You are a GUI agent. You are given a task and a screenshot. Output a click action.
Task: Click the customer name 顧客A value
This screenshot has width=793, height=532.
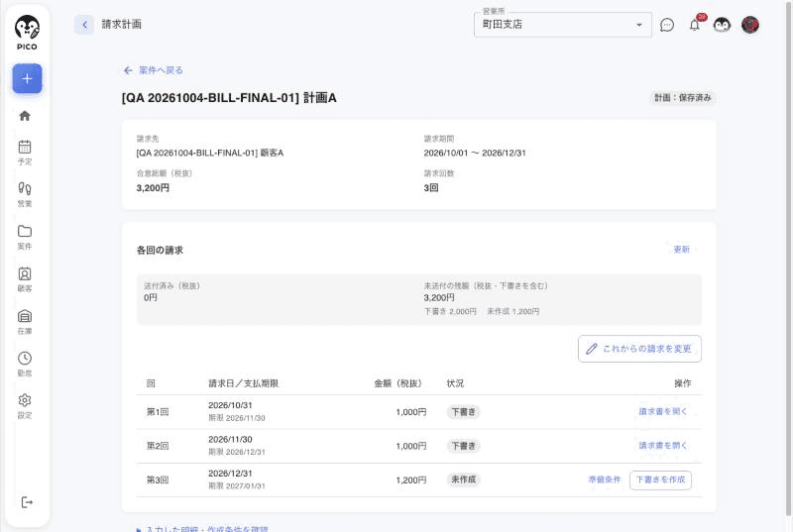(210, 153)
